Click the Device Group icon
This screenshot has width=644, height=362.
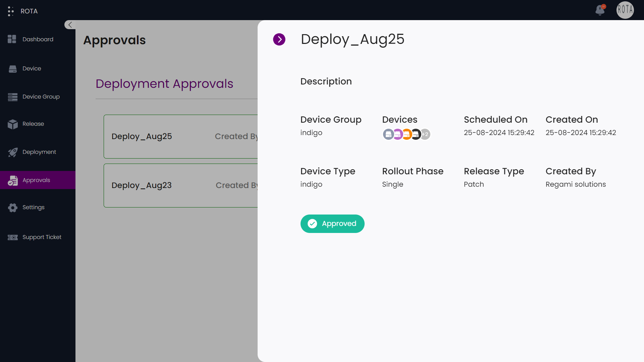pyautogui.click(x=12, y=97)
